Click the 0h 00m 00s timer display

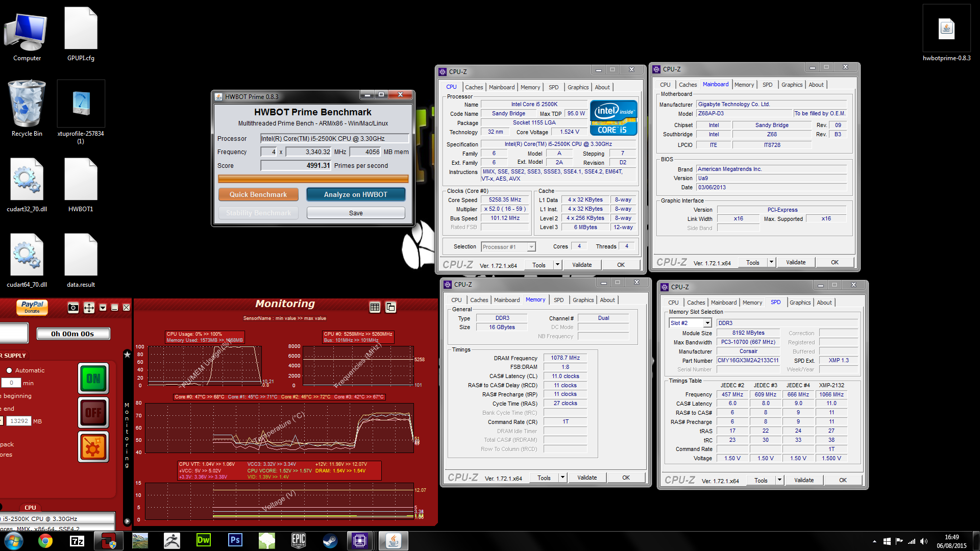click(72, 334)
